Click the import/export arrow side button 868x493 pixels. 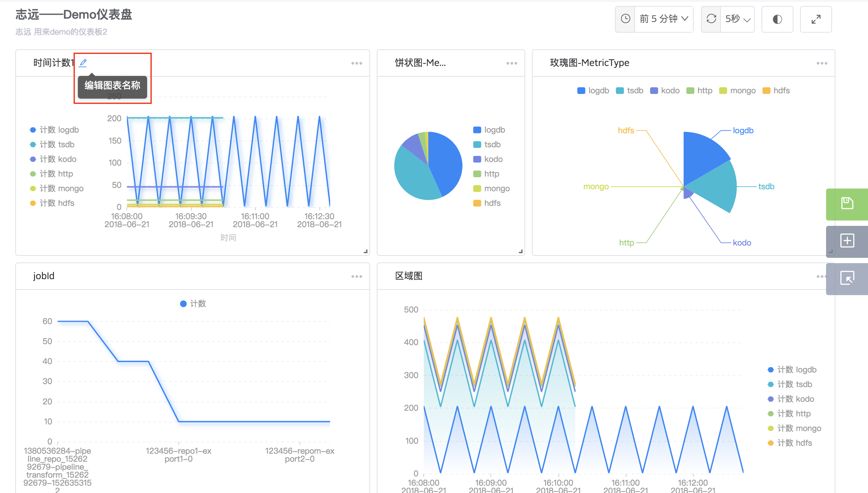(847, 278)
